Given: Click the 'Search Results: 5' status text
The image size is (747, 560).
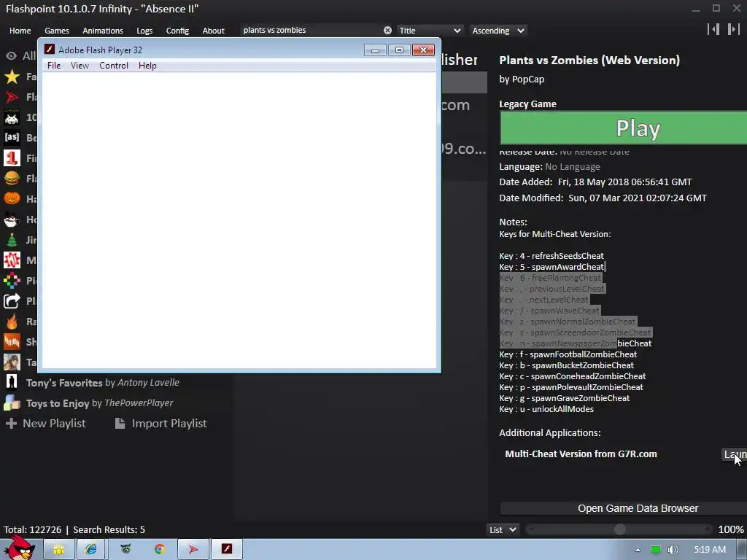Looking at the screenshot, I should coord(109,529).
